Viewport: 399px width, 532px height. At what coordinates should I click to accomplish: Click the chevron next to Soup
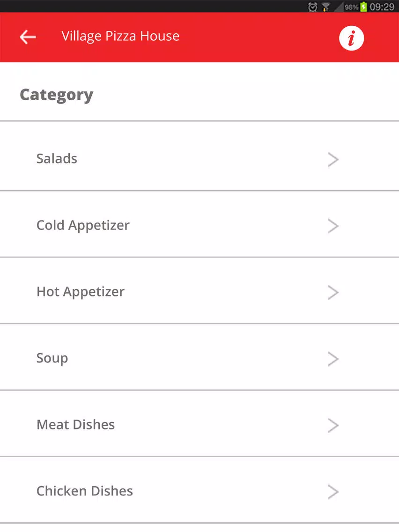pyautogui.click(x=333, y=359)
